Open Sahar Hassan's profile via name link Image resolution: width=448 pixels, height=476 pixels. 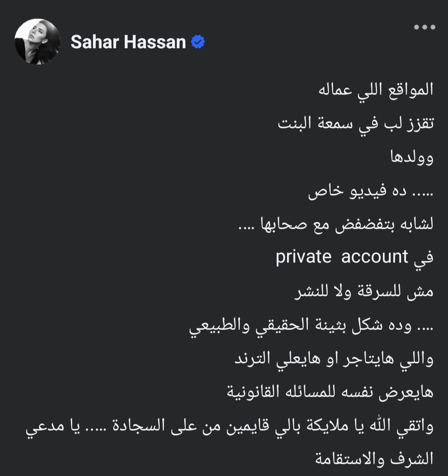point(129,41)
